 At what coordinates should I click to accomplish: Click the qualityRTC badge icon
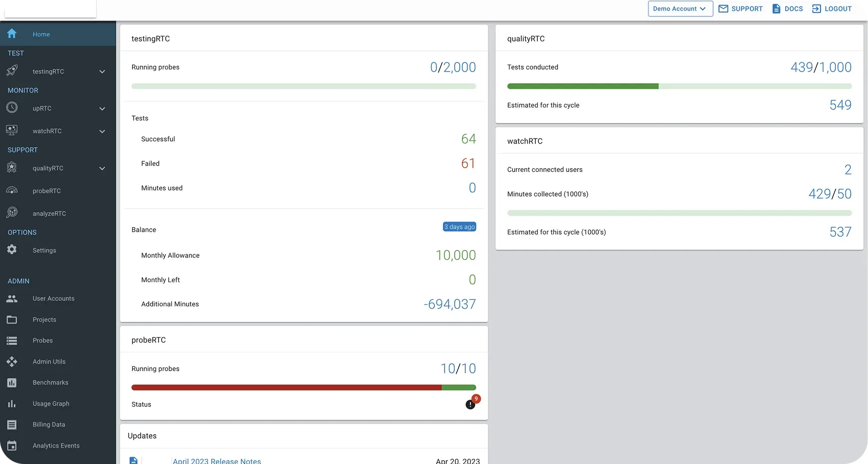[12, 168]
